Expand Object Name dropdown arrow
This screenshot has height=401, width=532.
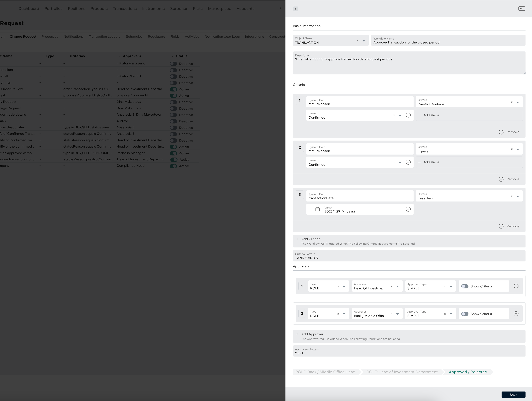click(363, 41)
